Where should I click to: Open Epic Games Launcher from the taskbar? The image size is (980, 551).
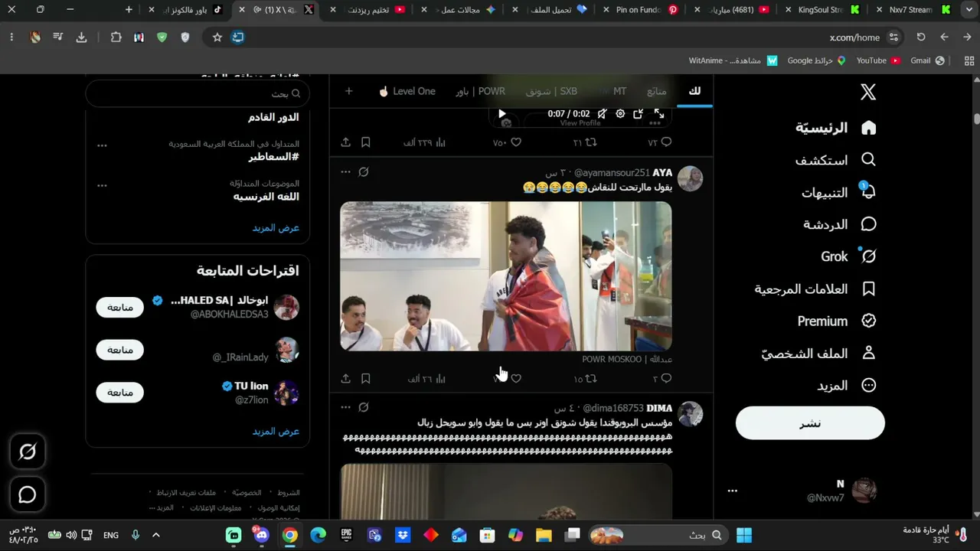tap(346, 535)
